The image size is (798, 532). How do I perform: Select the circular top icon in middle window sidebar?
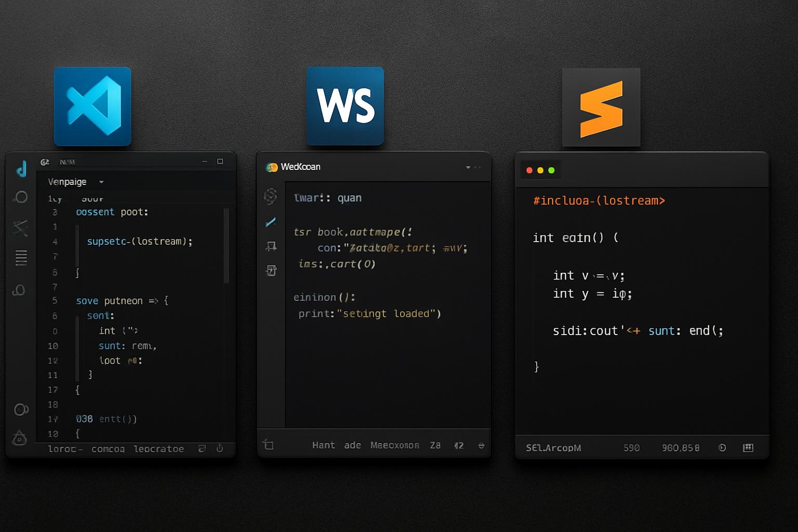click(x=270, y=196)
